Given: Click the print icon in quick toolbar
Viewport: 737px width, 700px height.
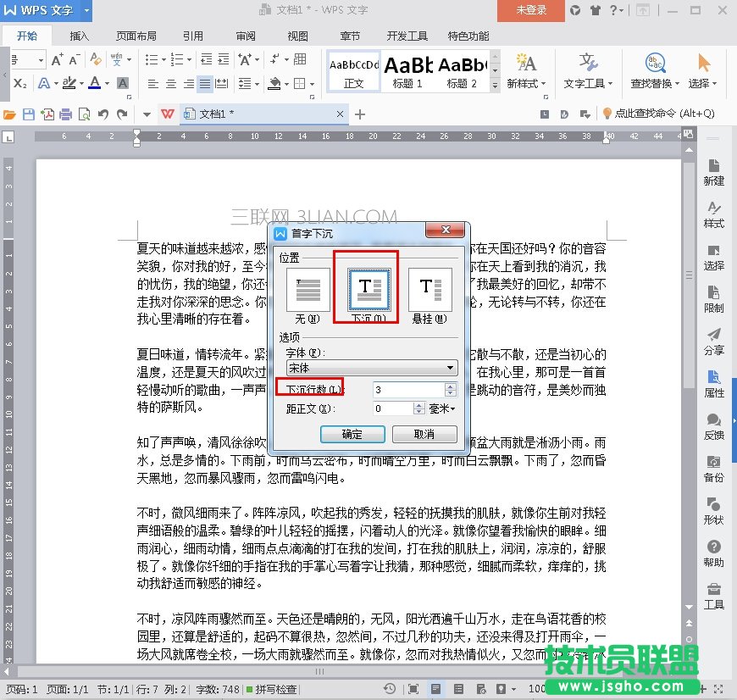Looking at the screenshot, I should [x=65, y=114].
